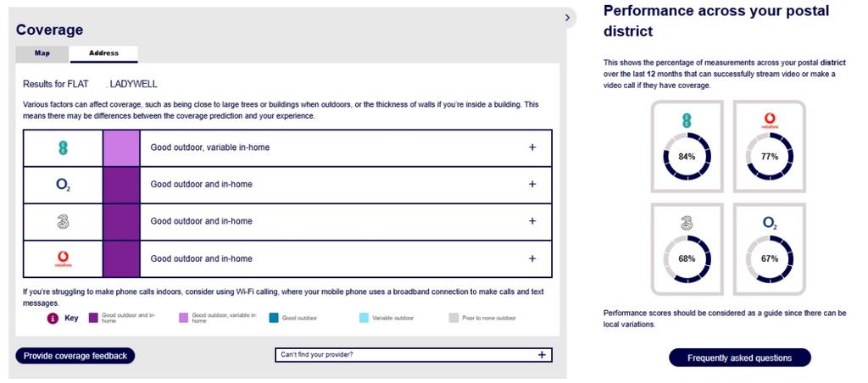Viewport: 868px width, 383px height.
Task: Click the light purple EE coverage swatch
Action: point(121,147)
